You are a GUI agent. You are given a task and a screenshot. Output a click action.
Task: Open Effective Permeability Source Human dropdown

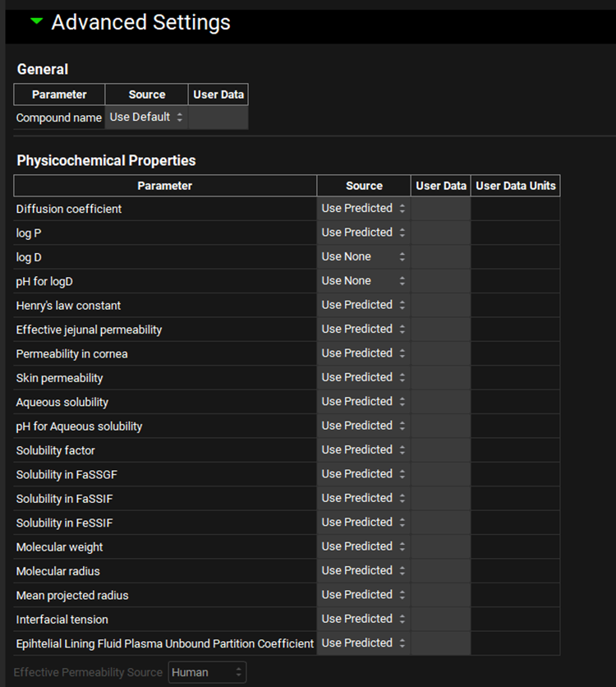click(x=207, y=672)
